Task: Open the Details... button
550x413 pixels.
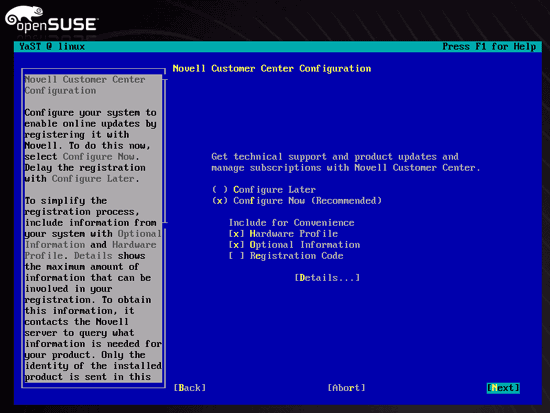Action: (327, 278)
